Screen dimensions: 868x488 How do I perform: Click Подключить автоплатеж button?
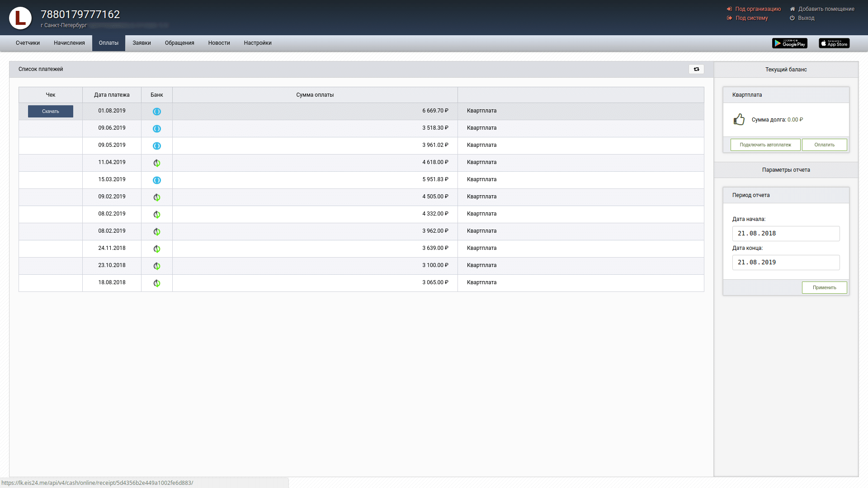coord(765,145)
